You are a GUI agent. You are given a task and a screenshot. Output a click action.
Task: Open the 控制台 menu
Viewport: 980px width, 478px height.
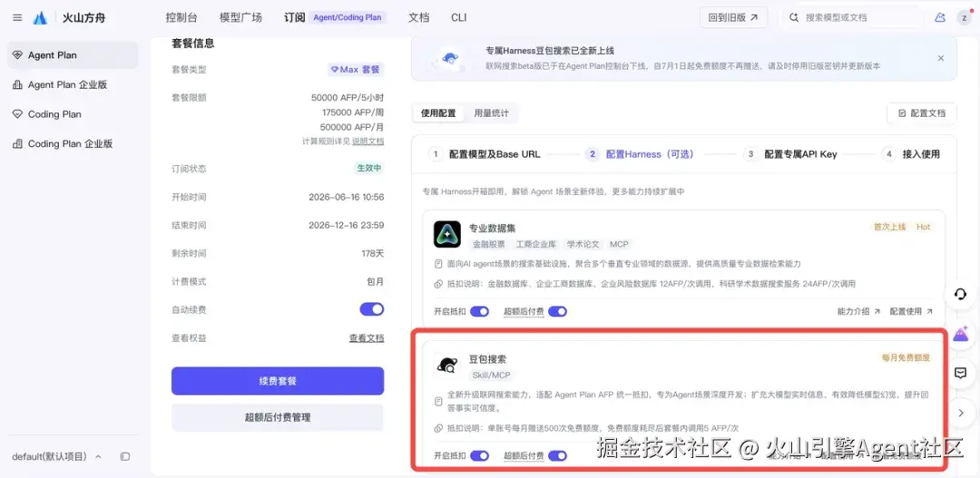(x=181, y=17)
